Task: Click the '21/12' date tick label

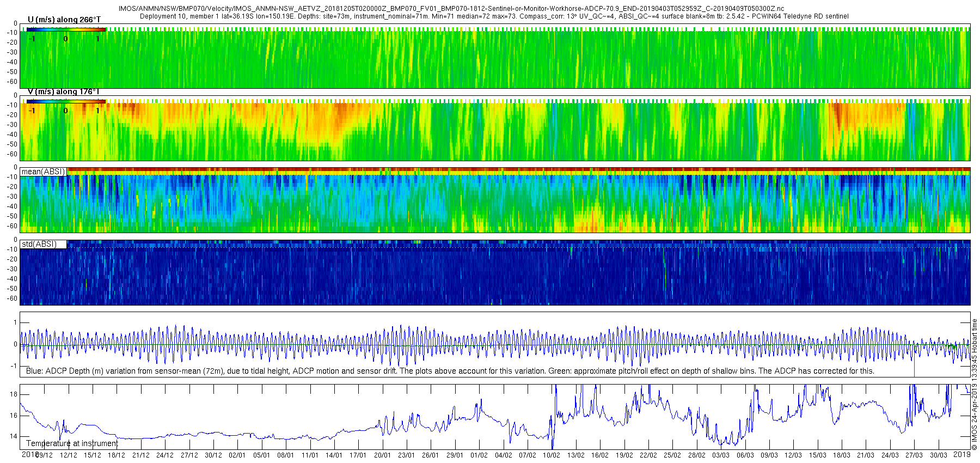Action: 141,455
